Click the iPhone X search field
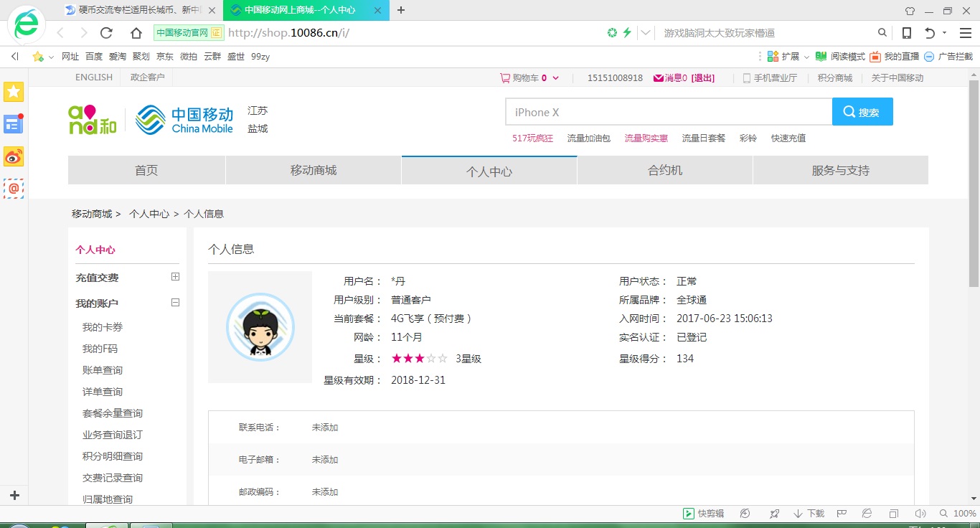Viewport: 980px width, 528px height. tap(668, 112)
